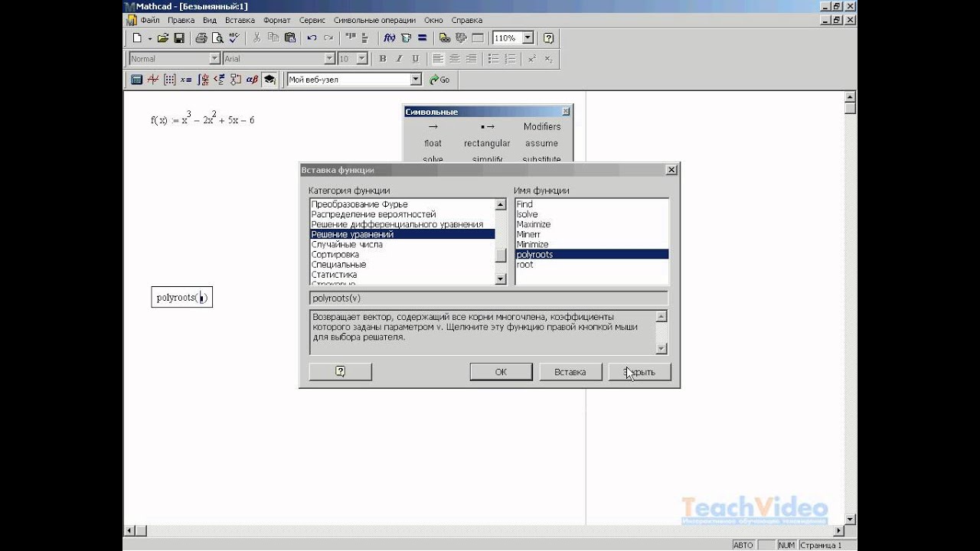Click the polyroots(v) syntax field
This screenshot has height=551, width=980.
pos(488,298)
